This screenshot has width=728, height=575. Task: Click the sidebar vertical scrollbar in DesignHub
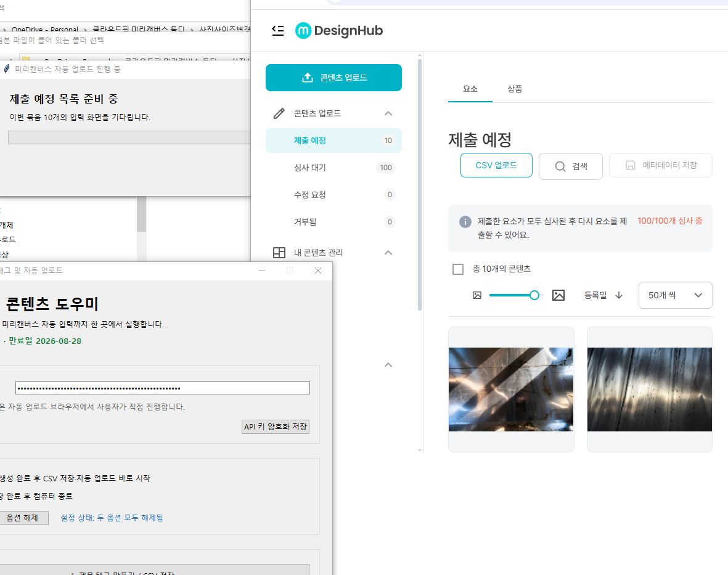[x=420, y=185]
